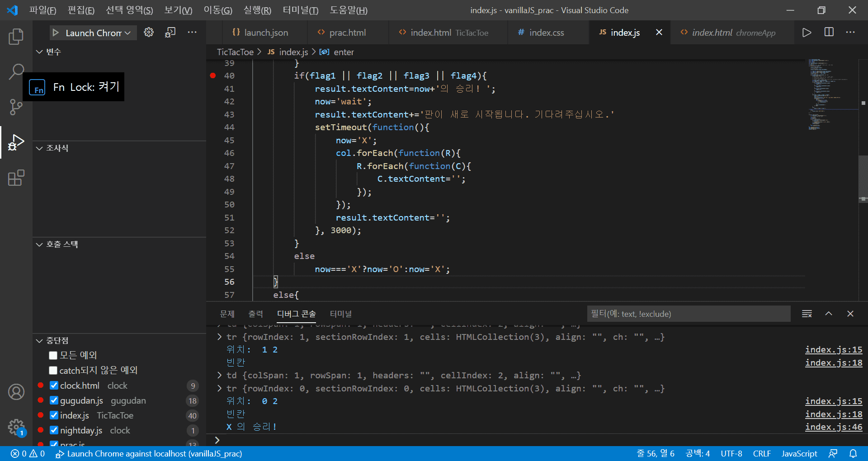Click the notifications bell in status bar
Viewport: 868px width, 461px height.
[x=853, y=453]
